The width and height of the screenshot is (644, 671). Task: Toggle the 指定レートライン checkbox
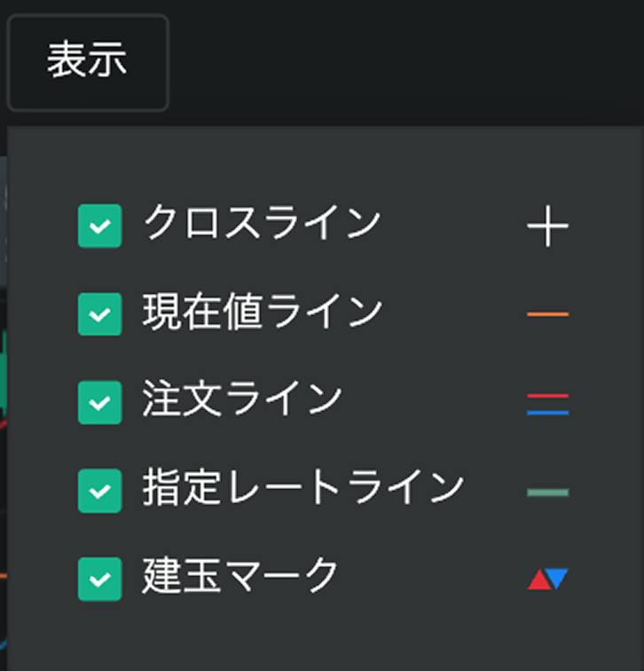pos(99,490)
